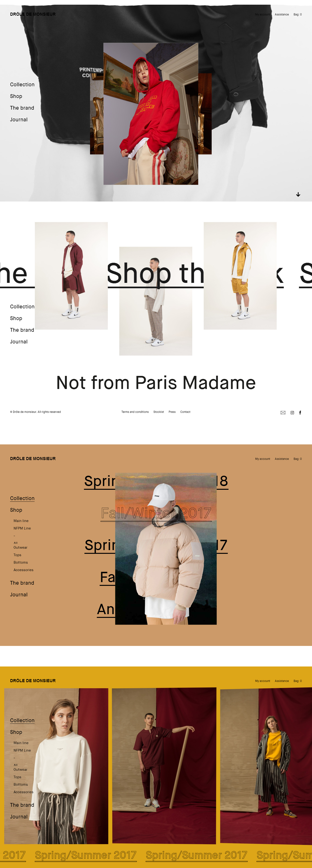Open the Press footer link
Viewport: 312px width, 868px height.
tap(172, 412)
